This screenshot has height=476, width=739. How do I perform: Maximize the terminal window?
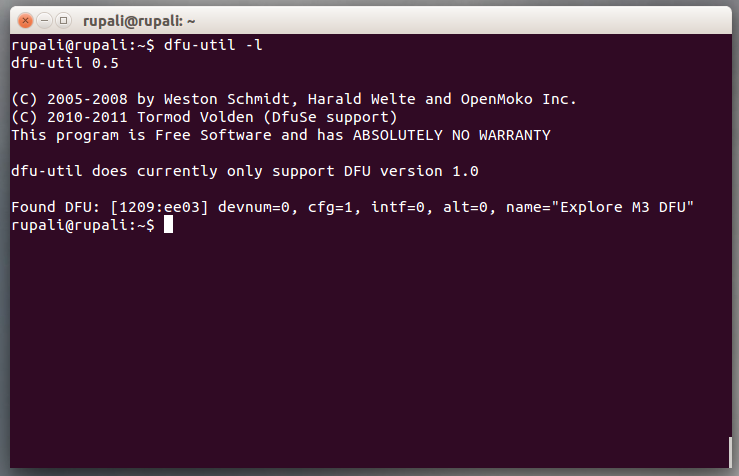click(x=63, y=21)
